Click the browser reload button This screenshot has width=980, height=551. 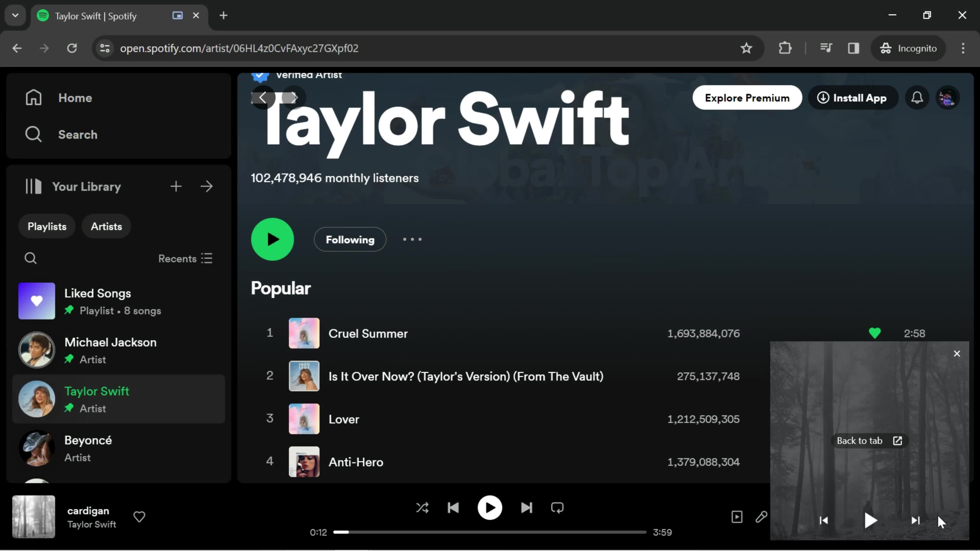72,48
